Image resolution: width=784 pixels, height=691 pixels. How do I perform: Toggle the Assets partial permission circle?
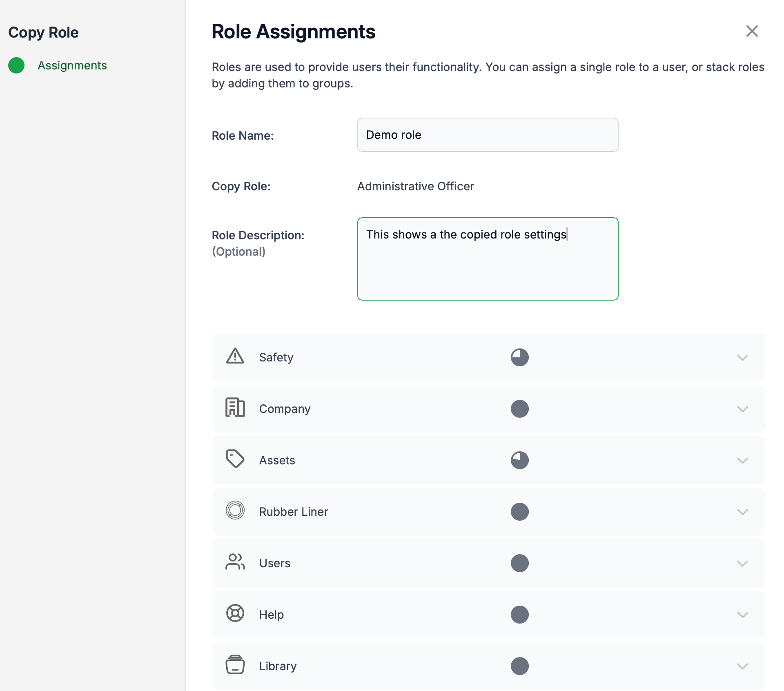519,460
